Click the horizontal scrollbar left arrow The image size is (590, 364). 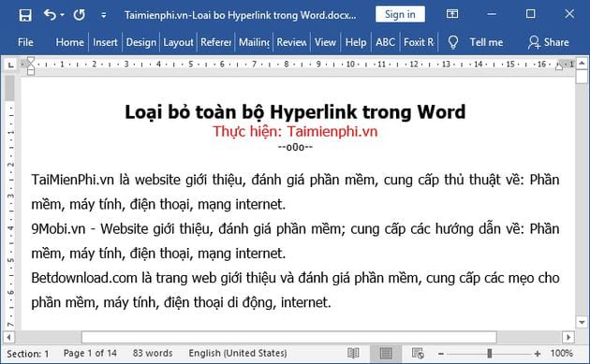click(x=8, y=337)
